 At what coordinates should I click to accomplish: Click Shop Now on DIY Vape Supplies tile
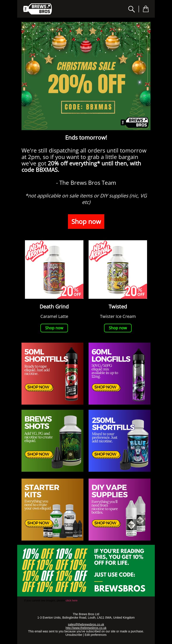106,523
